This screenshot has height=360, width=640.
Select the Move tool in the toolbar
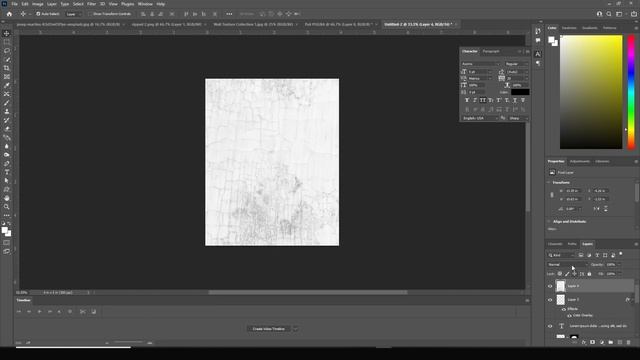coord(7,33)
